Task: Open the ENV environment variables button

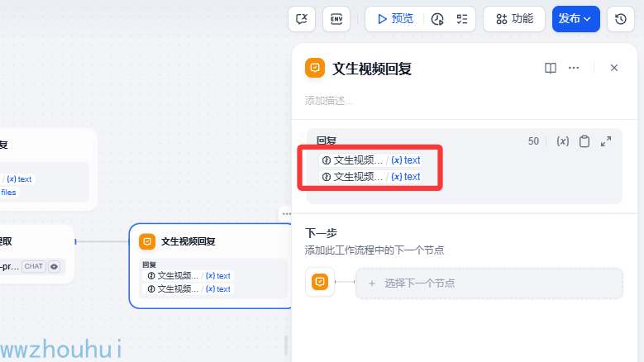Action: click(x=336, y=19)
